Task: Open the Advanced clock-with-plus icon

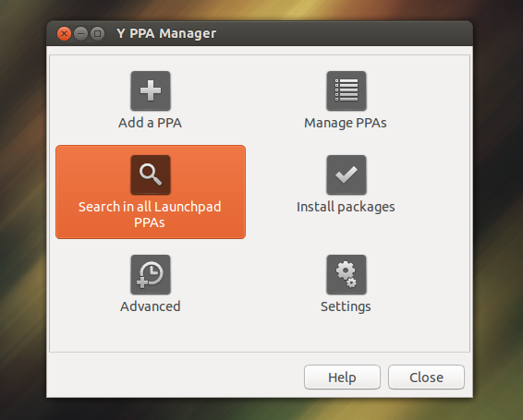Action: click(x=151, y=275)
